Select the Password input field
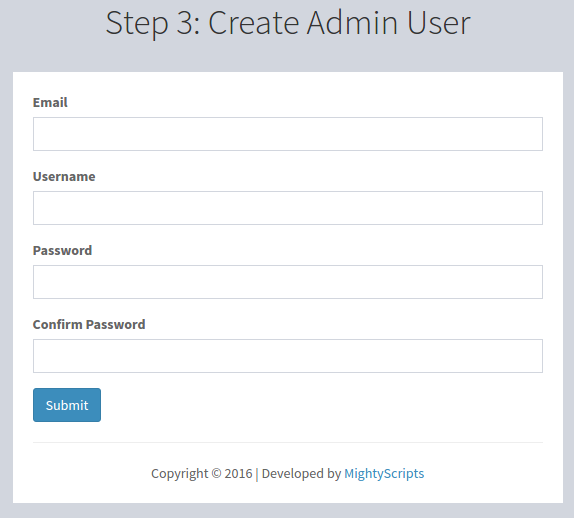This screenshot has height=518, width=574. coord(288,282)
